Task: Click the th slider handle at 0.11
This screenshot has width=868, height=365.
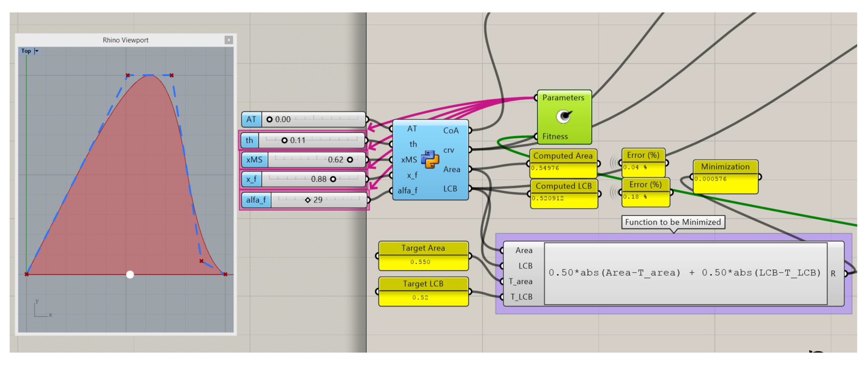Action: click(284, 140)
